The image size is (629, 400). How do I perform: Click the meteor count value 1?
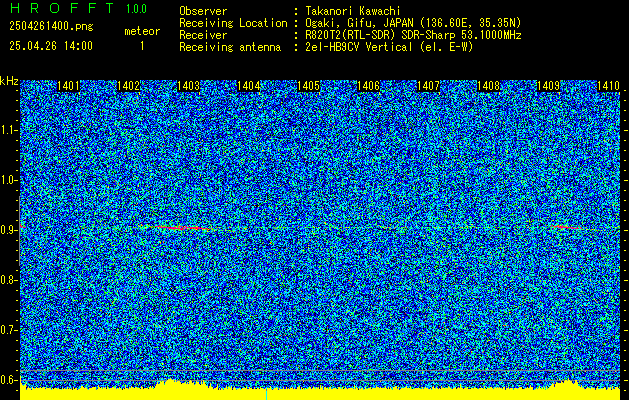(x=142, y=46)
